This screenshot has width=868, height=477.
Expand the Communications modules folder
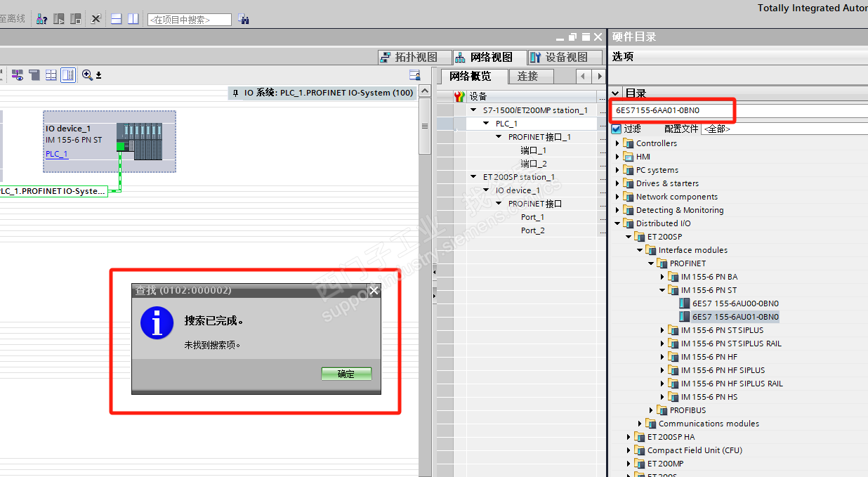tap(640, 424)
